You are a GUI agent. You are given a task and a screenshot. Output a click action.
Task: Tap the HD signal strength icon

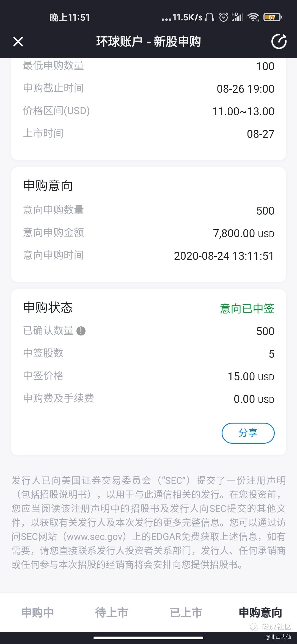(237, 17)
